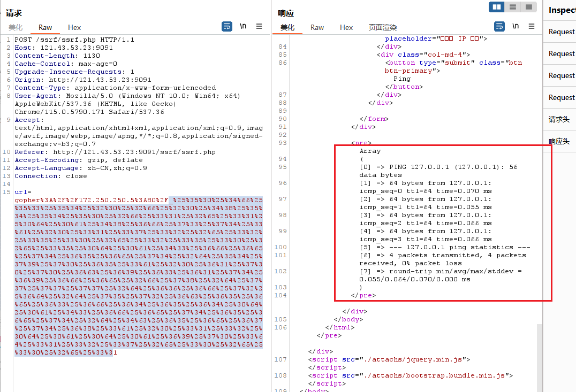576x392 pixels.
Task: Click the response panel vertical scrollbar
Action: (x=539, y=358)
